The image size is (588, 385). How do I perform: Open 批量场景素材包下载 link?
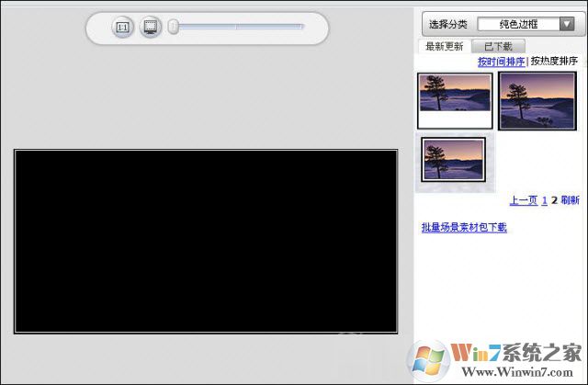[x=464, y=227]
